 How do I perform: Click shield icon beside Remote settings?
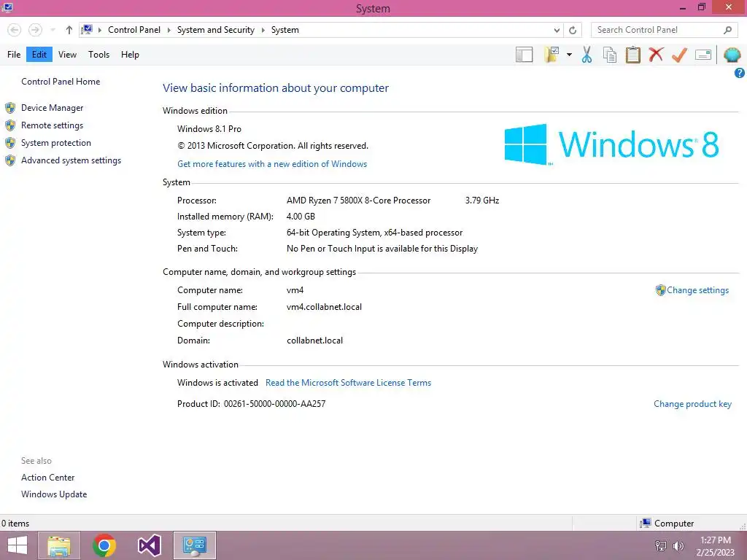click(x=10, y=125)
